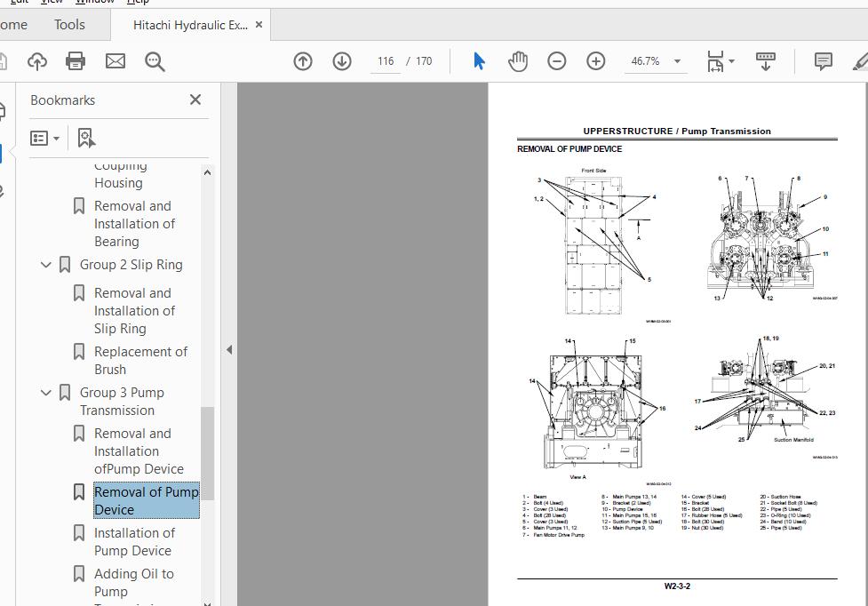Create a new bookmark from current selection

(x=84, y=138)
